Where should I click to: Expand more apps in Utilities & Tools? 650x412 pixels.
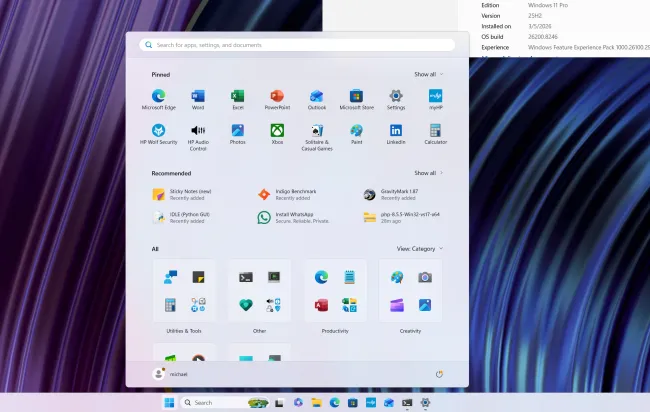coord(199,305)
